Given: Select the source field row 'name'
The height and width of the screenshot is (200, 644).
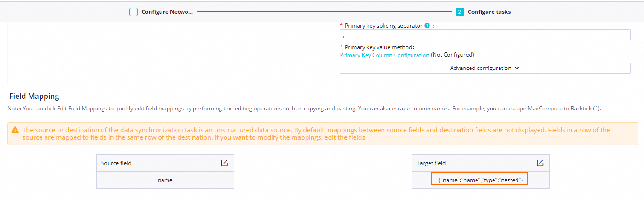Looking at the screenshot, I should [165, 180].
